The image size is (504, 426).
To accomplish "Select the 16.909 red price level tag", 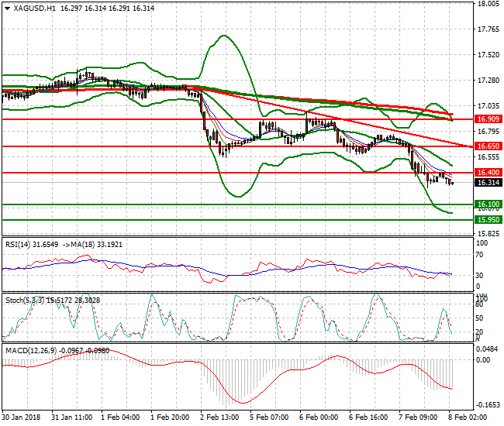I will pos(487,119).
